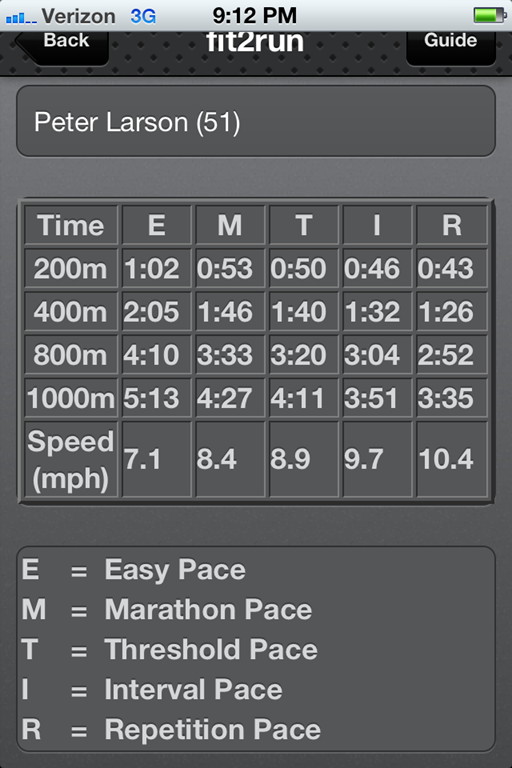The height and width of the screenshot is (768, 512).
Task: Select the M column header
Action: 230,225
